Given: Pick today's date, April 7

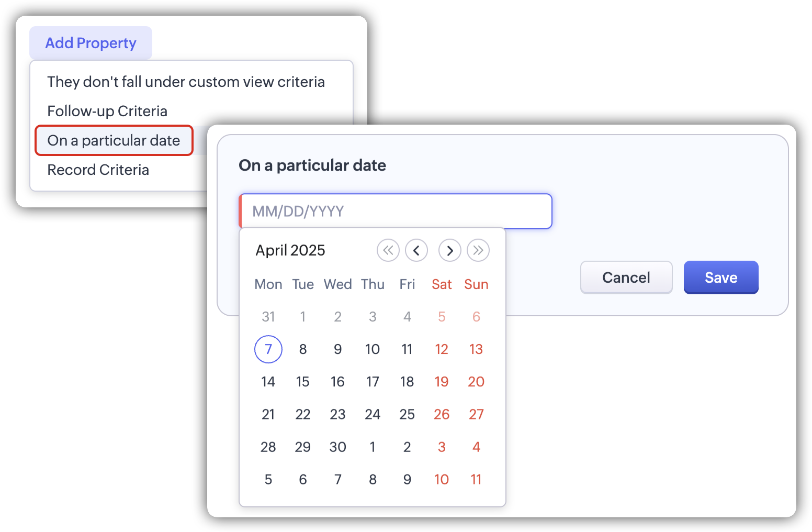Looking at the screenshot, I should tap(268, 349).
